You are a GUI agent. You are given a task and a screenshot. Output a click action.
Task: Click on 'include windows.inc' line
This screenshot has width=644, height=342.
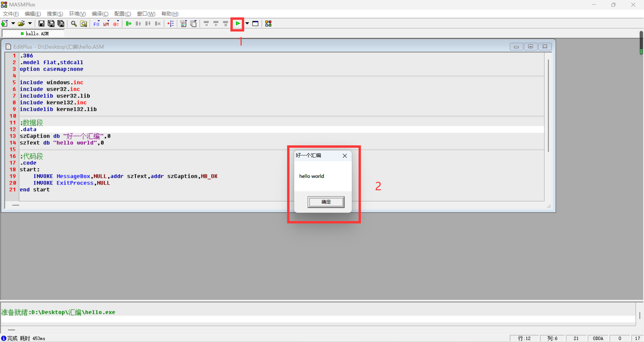pos(51,82)
